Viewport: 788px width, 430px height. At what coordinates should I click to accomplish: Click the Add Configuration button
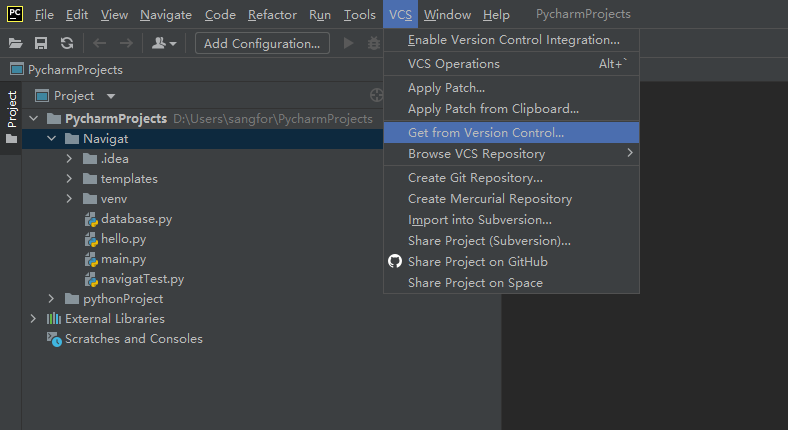point(263,43)
